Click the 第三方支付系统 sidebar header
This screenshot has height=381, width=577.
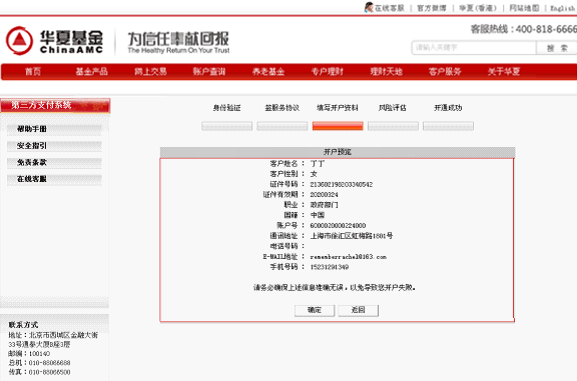tap(55, 106)
